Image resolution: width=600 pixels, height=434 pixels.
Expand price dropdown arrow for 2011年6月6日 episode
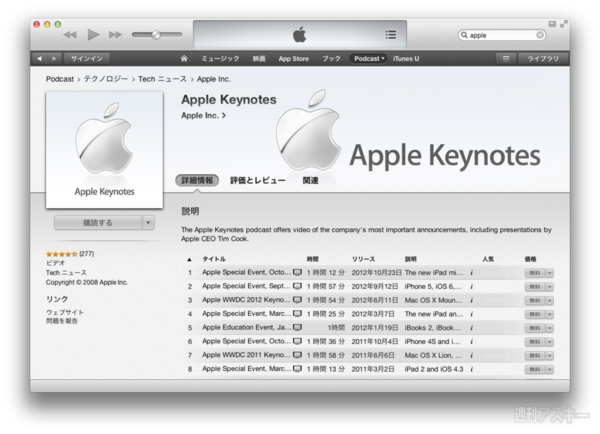[x=549, y=356]
